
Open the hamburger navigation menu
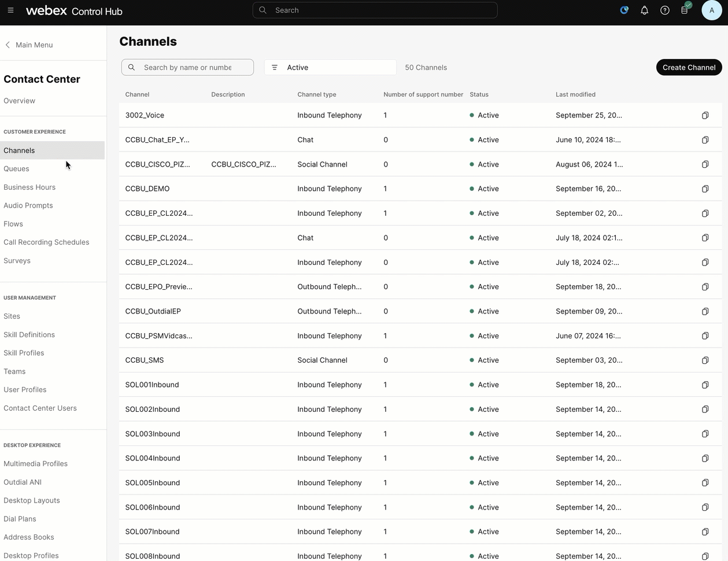(x=10, y=10)
